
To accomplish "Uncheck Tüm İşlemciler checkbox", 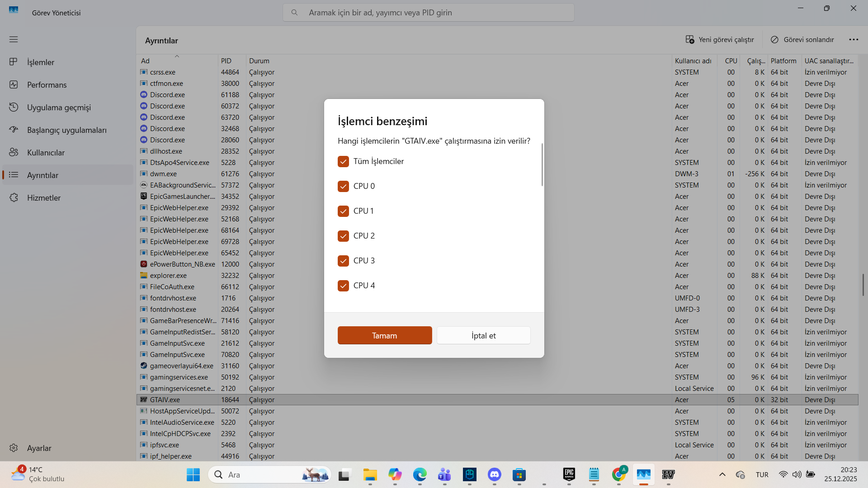I will click(x=343, y=161).
